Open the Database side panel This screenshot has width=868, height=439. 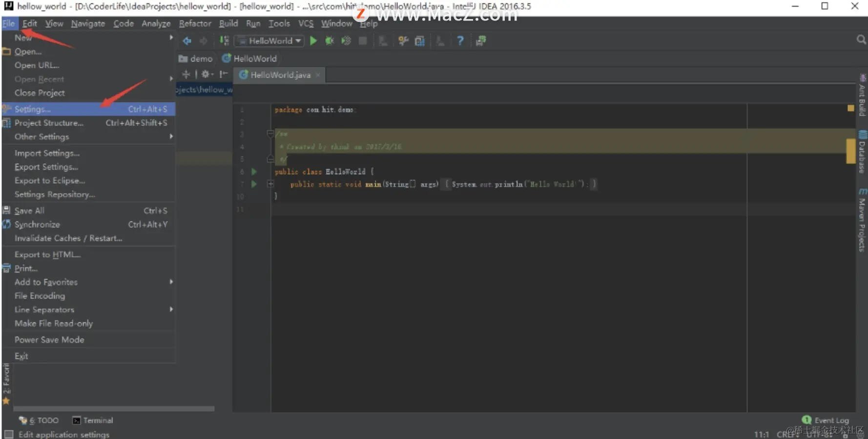pyautogui.click(x=862, y=152)
